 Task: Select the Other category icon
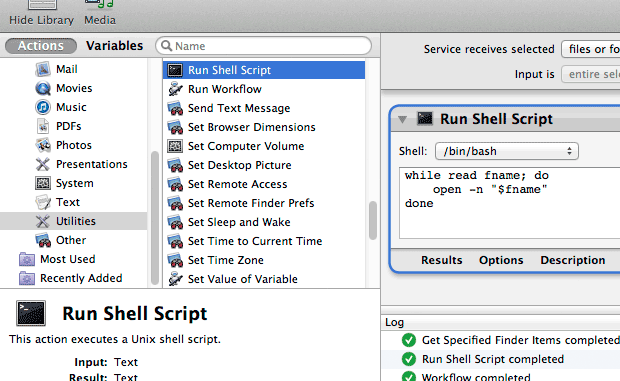click(43, 240)
